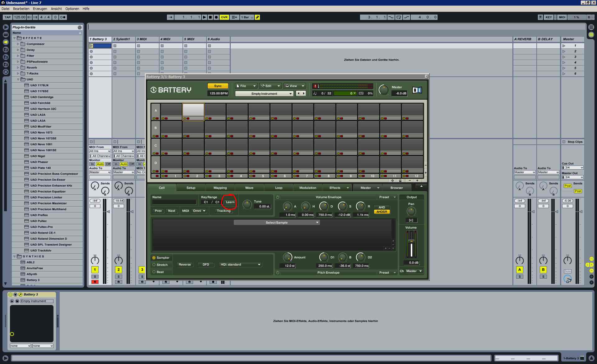Click the Next cell button
The width and height of the screenshot is (597, 364).
(172, 211)
